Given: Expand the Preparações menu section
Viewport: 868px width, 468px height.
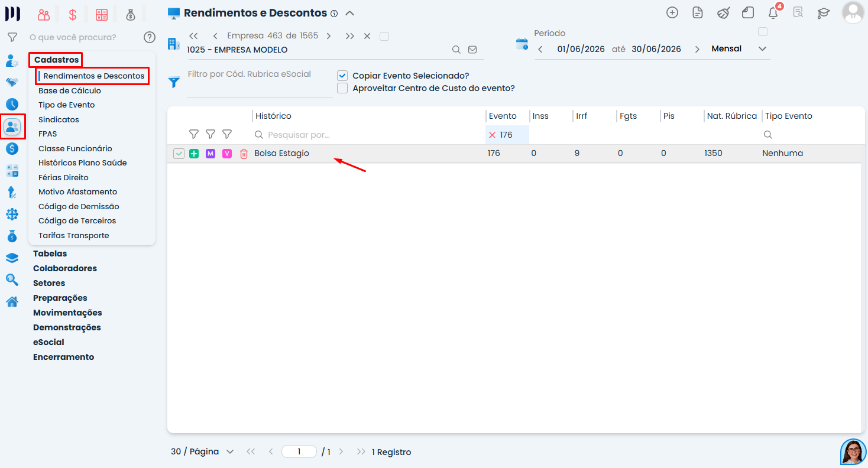Looking at the screenshot, I should [x=60, y=298].
